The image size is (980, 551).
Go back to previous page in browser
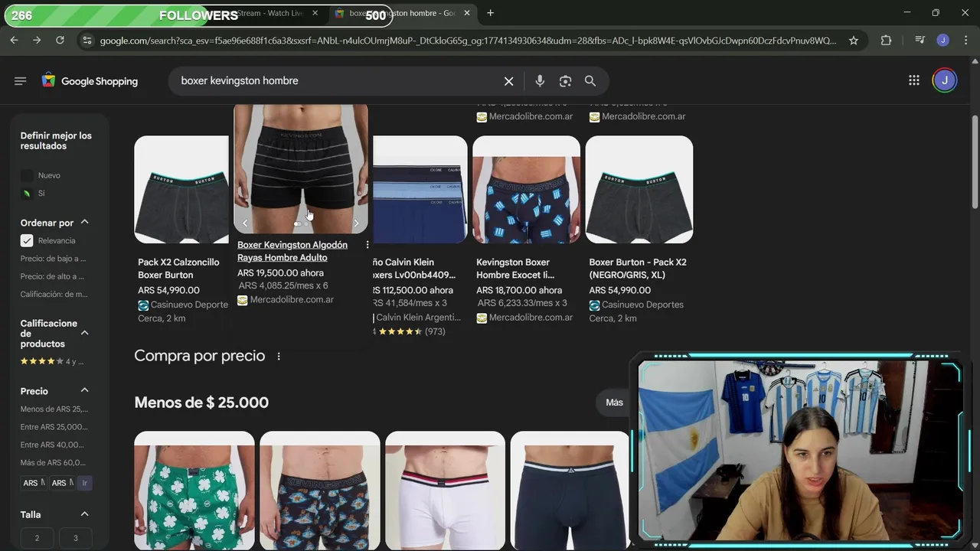point(14,41)
